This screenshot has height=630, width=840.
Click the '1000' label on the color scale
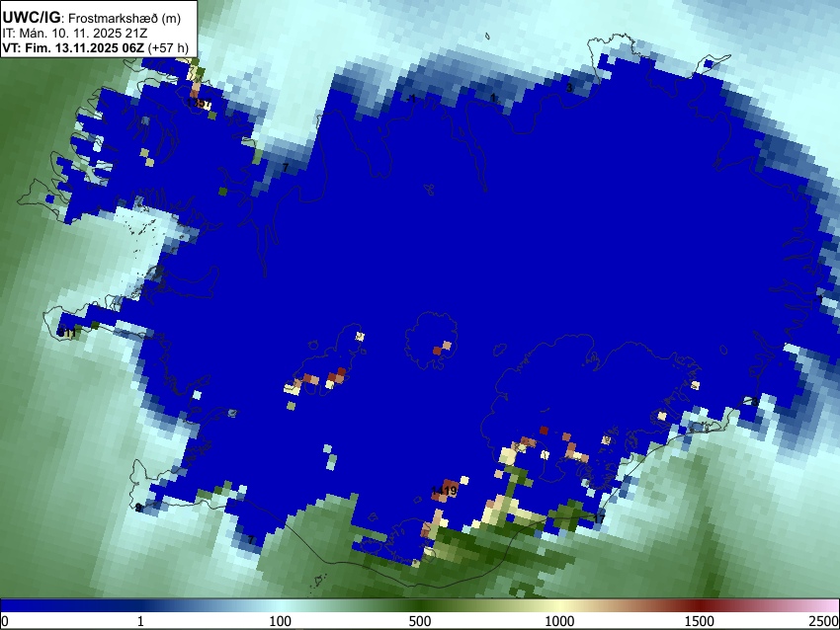(x=559, y=621)
